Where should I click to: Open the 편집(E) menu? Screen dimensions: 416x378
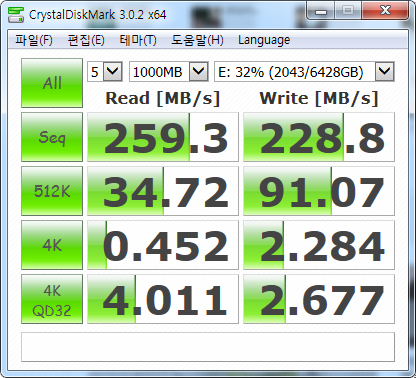86,40
